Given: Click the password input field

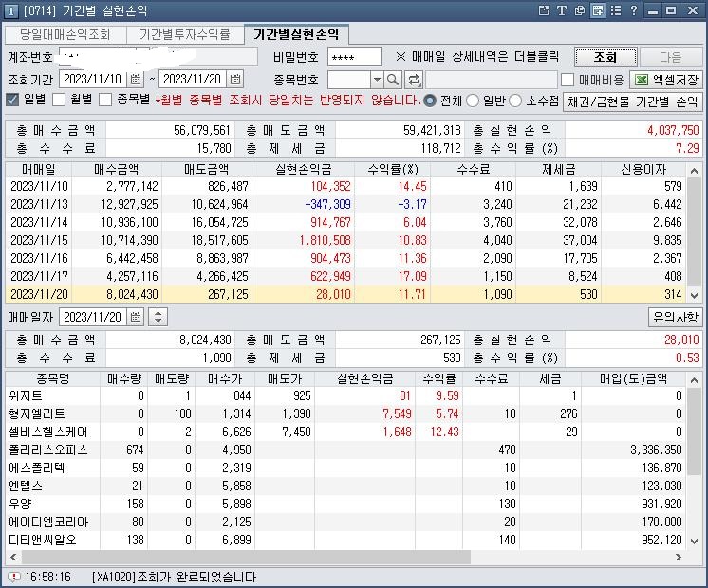Looking at the screenshot, I should (352, 57).
